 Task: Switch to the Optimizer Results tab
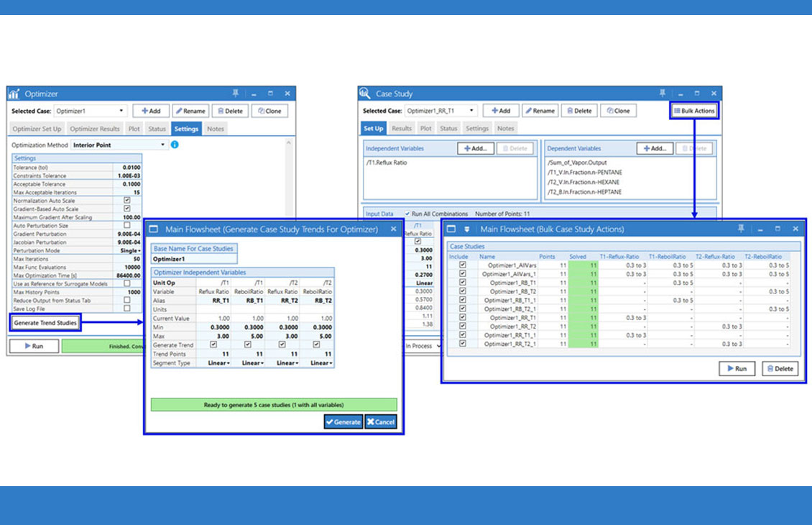tap(95, 128)
